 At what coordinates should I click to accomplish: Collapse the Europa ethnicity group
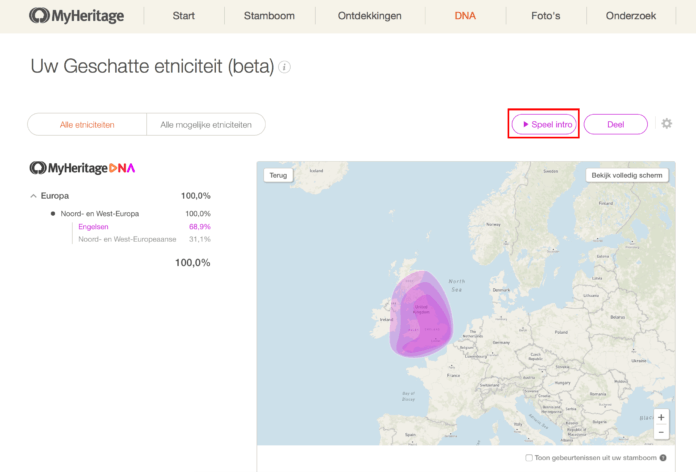point(33,196)
